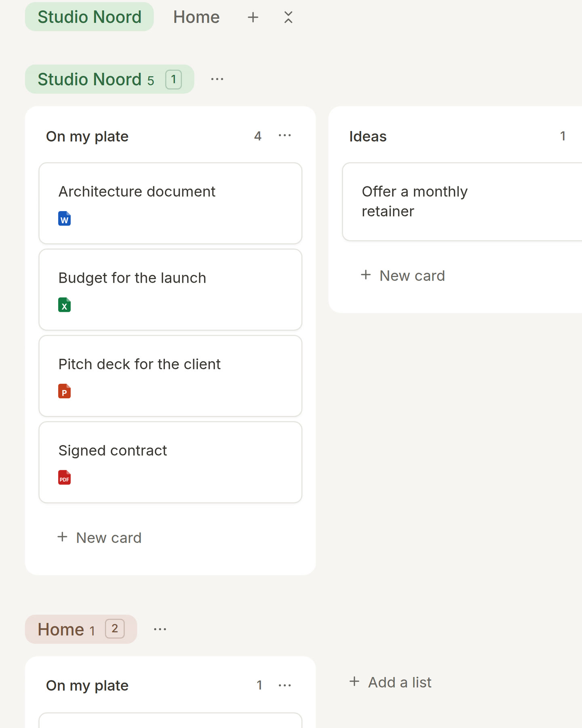The width and height of the screenshot is (582, 728).
Task: Click the plus icon to add a board tab
Action: click(x=253, y=17)
